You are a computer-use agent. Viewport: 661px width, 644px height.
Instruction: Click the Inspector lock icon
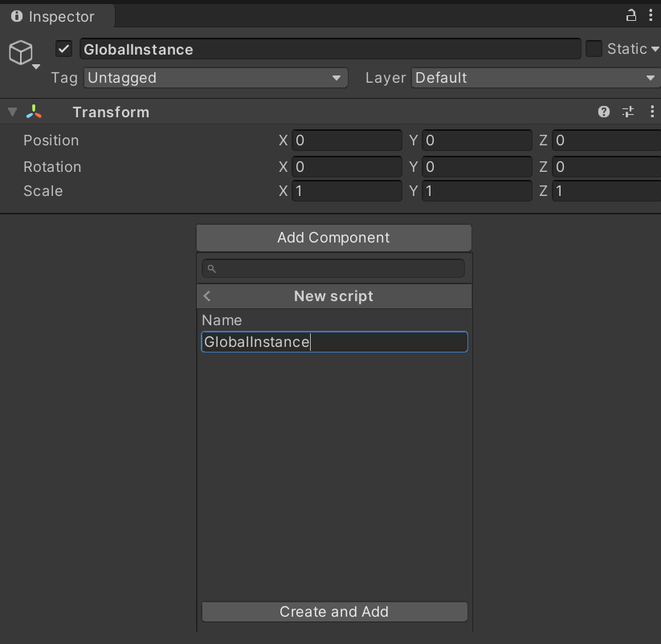tap(631, 15)
